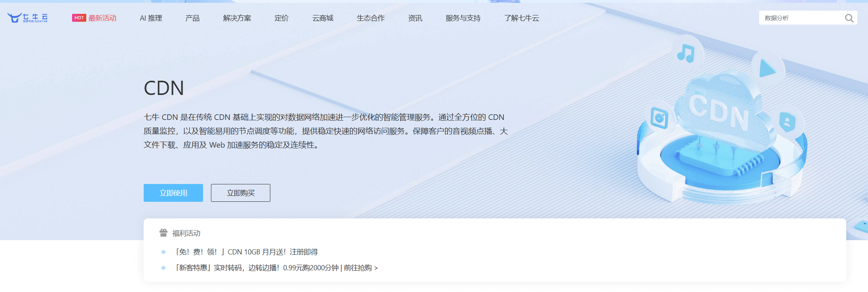Click the play triangle icon in illustration
868x292 pixels.
(x=767, y=69)
